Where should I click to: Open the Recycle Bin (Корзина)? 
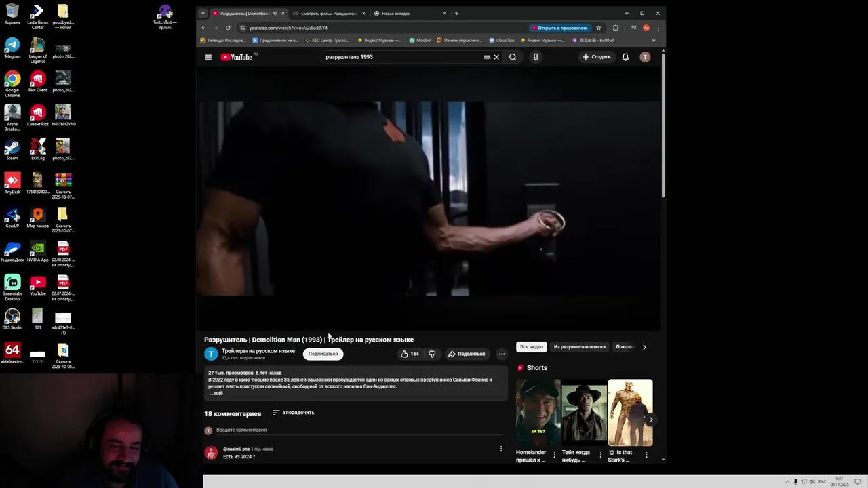point(12,14)
